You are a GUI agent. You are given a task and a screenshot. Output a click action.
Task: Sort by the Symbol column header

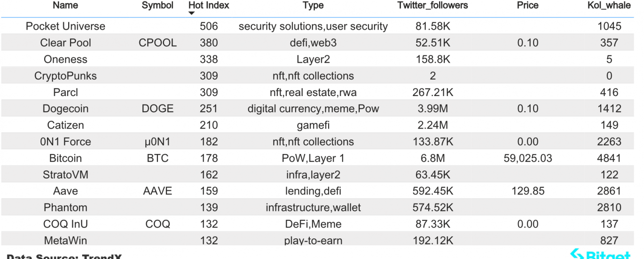pyautogui.click(x=157, y=6)
